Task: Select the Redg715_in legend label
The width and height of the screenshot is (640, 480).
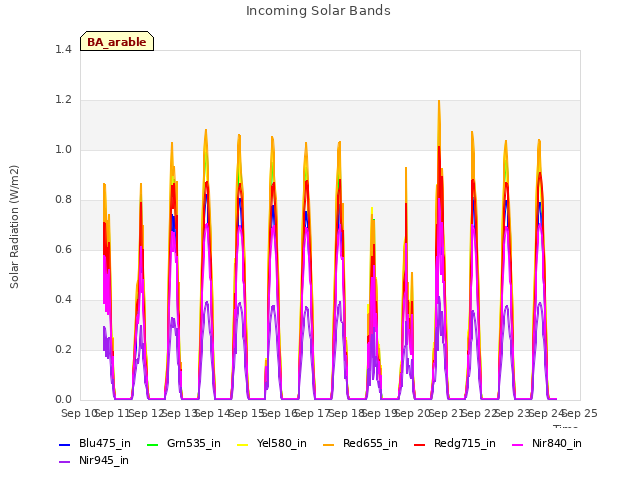Action: point(465,444)
